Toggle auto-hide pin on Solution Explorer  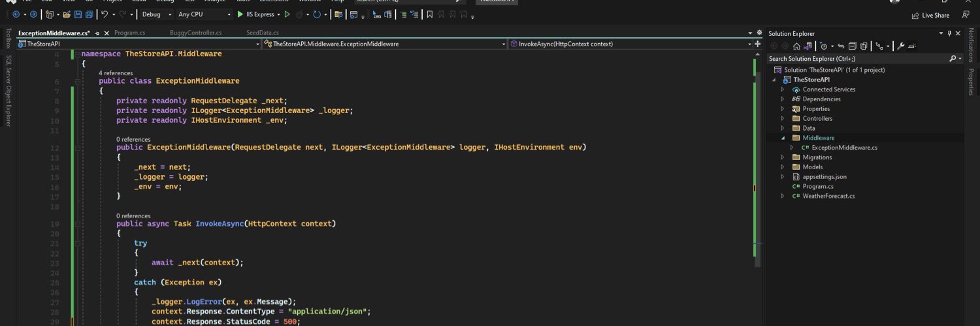pos(950,33)
